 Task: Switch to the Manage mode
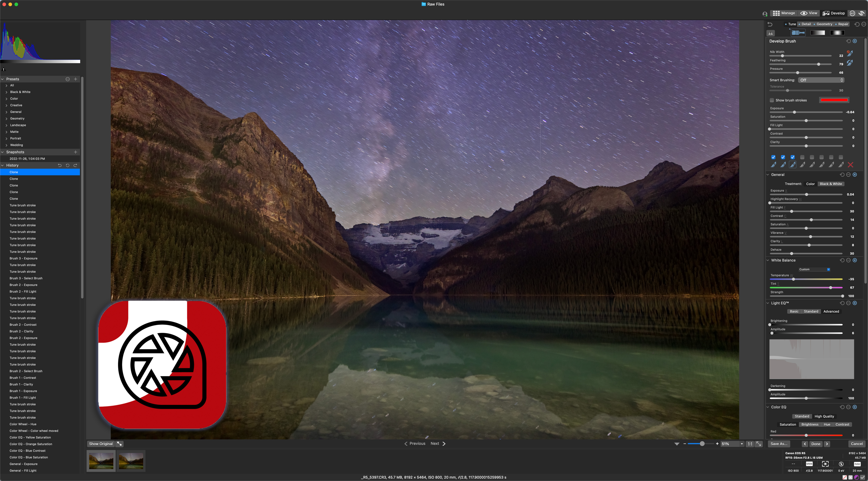(x=784, y=13)
